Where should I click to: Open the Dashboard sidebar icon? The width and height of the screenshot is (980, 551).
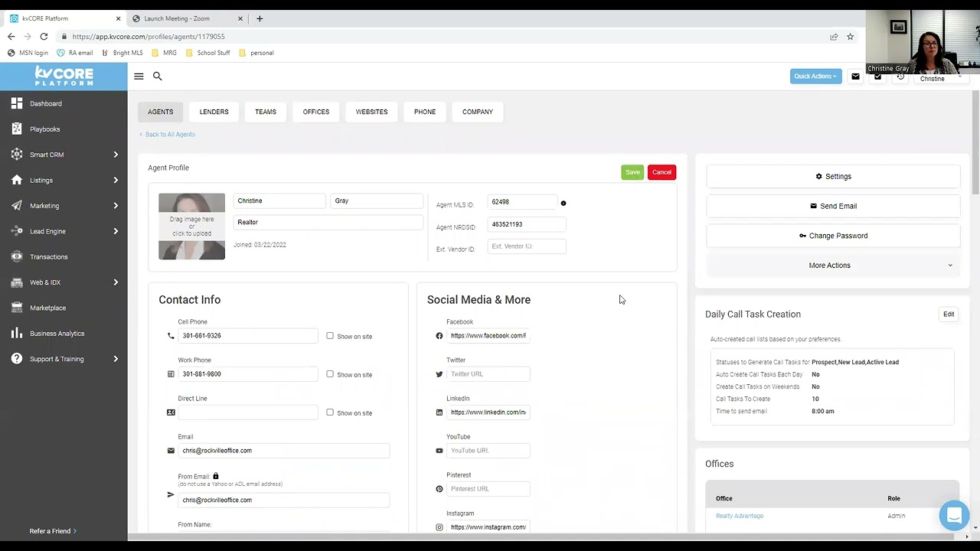[17, 103]
